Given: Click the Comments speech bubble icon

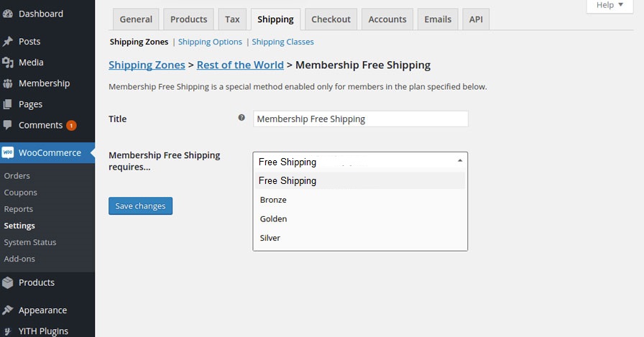Looking at the screenshot, I should [x=8, y=124].
